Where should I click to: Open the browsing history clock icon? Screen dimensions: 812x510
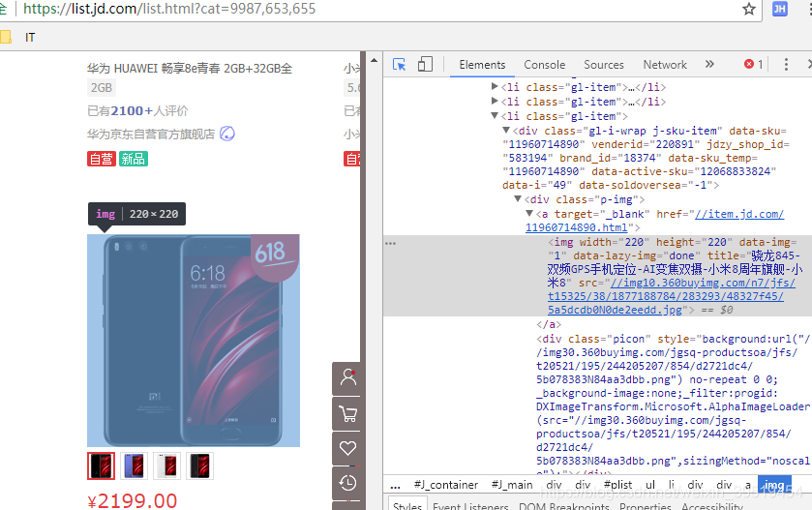click(x=348, y=483)
